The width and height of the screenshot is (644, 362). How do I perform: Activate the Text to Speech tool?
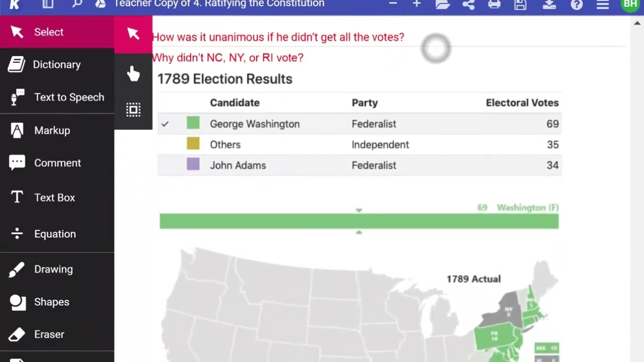[68, 97]
